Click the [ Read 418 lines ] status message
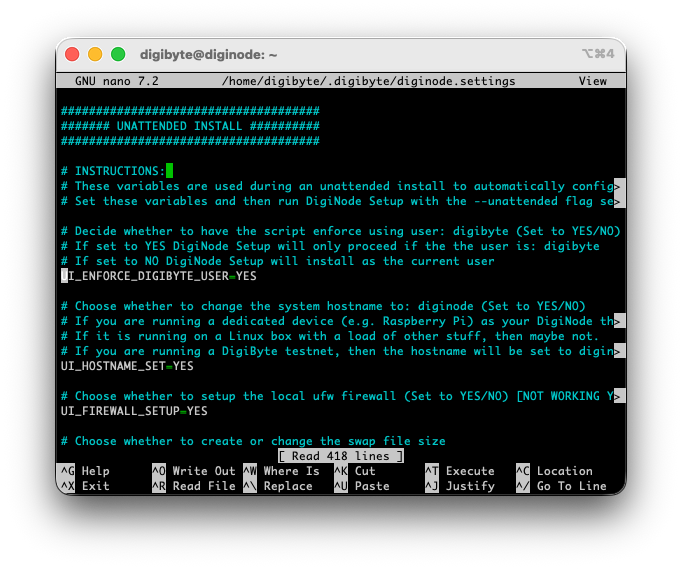This screenshot has height=569, width=682. [341, 456]
